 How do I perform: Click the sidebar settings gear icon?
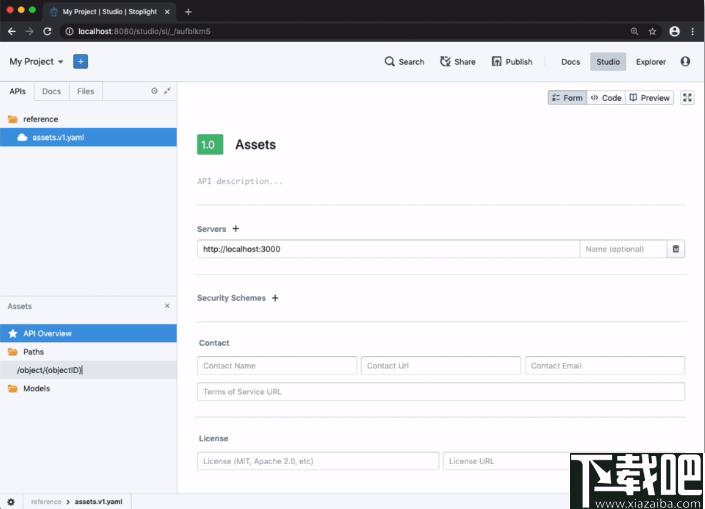[154, 91]
